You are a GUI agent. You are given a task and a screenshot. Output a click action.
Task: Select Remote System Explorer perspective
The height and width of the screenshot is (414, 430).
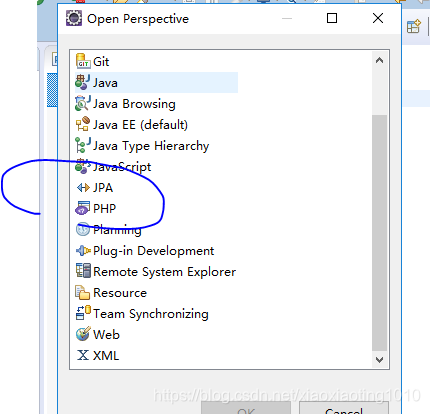pyautogui.click(x=164, y=272)
